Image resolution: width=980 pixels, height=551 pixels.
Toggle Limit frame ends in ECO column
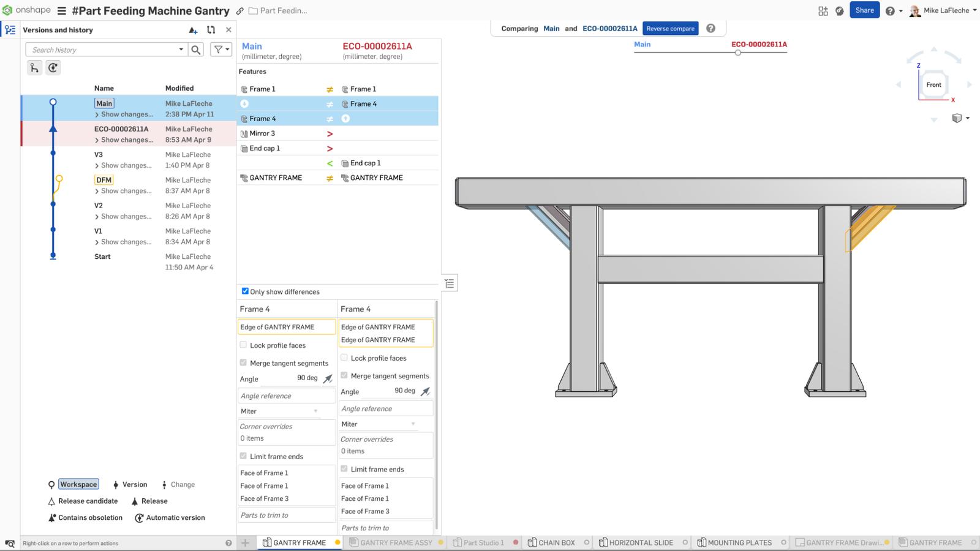[x=344, y=469]
